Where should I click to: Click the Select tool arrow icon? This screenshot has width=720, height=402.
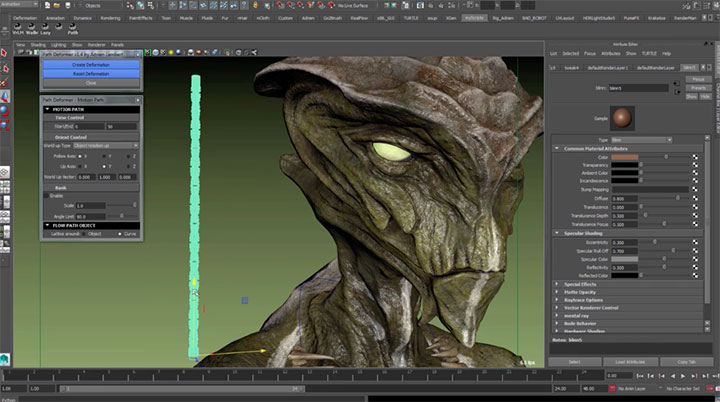coord(5,53)
